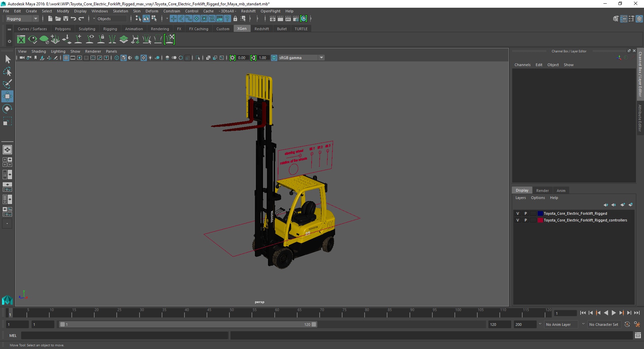
Task: Click the lock selection icon
Action: click(235, 19)
